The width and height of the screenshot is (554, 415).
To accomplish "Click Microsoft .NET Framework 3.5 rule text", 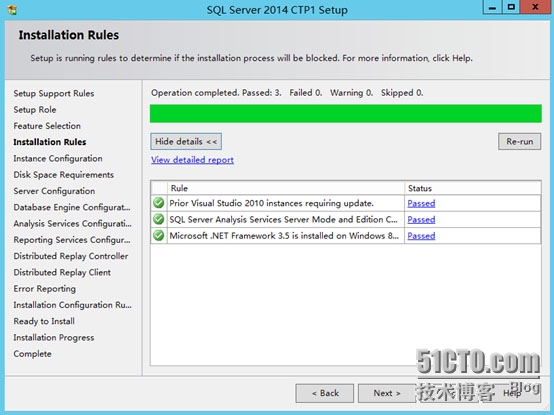I will pos(284,236).
